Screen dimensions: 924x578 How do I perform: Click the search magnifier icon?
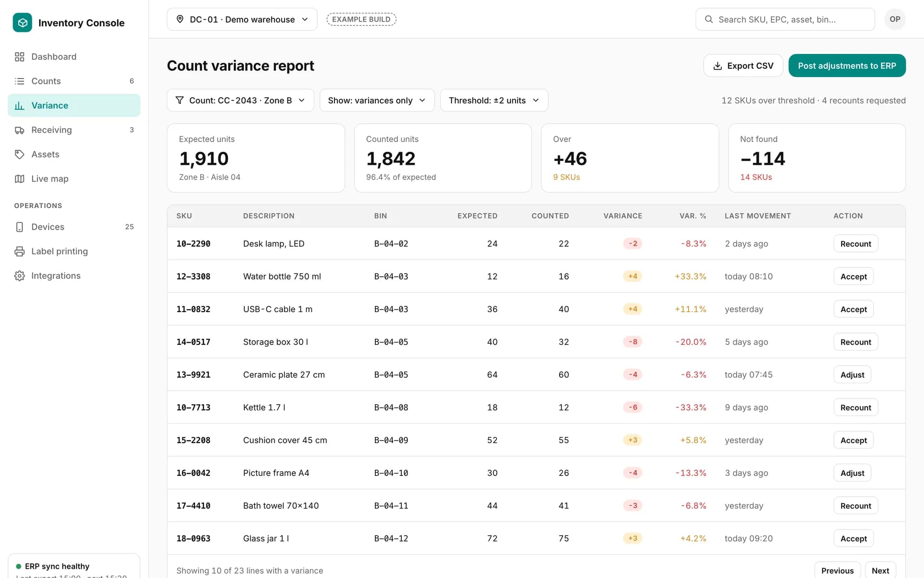click(708, 19)
